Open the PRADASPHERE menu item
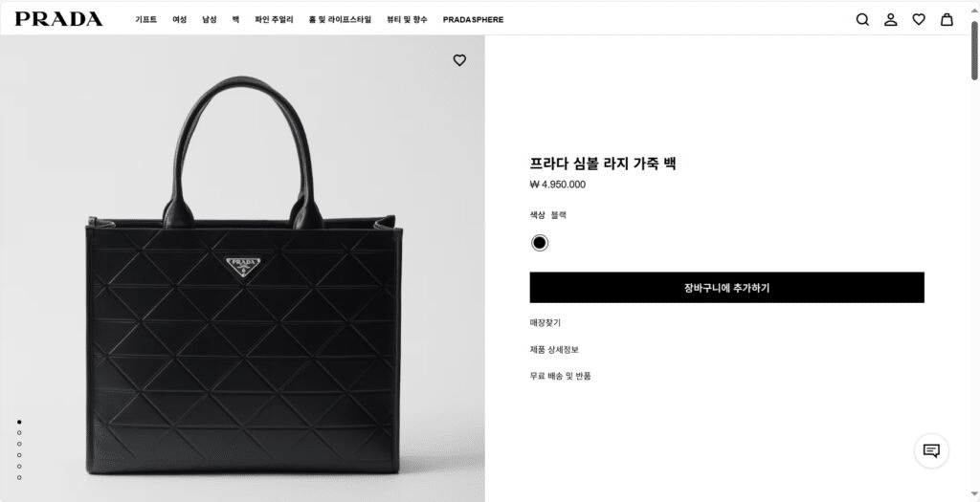Screen dimensions: 980x502 tap(473, 20)
